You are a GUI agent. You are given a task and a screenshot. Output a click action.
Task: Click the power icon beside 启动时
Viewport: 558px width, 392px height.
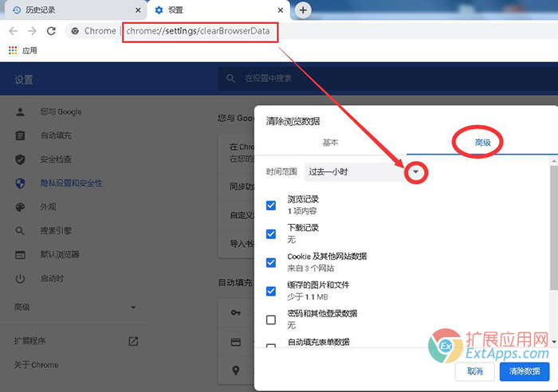pos(20,279)
